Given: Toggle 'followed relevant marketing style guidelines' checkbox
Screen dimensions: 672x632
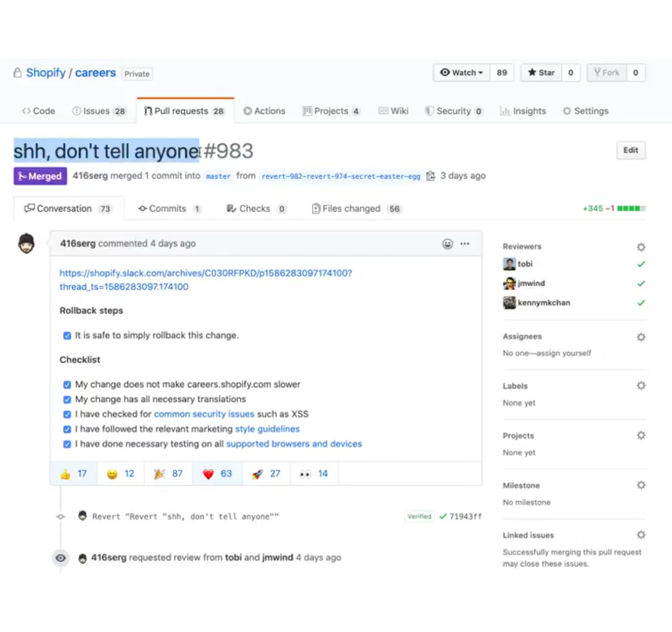Looking at the screenshot, I should 67,429.
